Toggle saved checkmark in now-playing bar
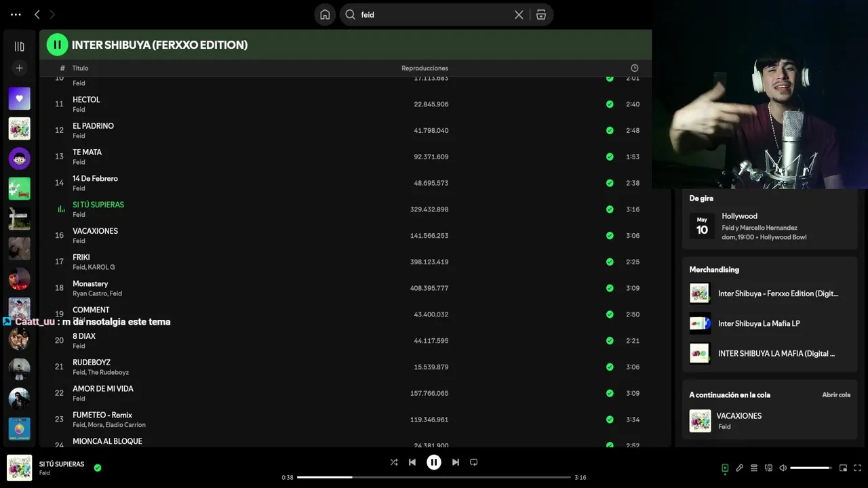The height and width of the screenshot is (488, 868). click(x=98, y=468)
